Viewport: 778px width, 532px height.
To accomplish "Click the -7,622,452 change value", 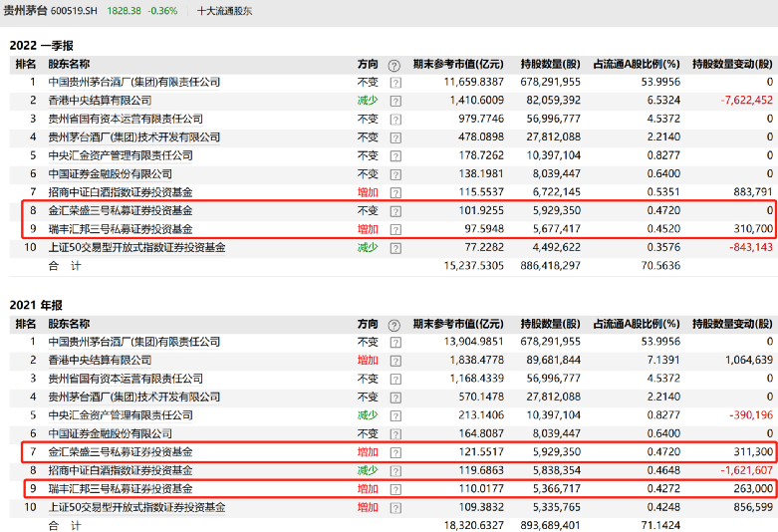I will pos(746,101).
